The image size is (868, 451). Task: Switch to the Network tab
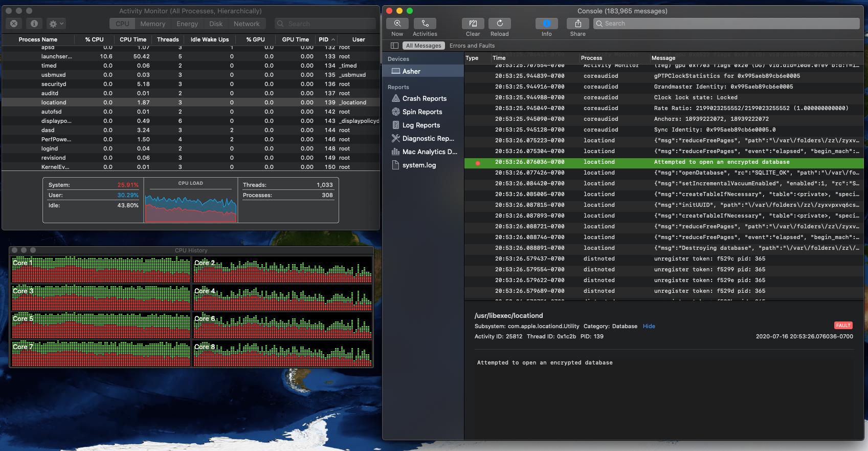247,24
